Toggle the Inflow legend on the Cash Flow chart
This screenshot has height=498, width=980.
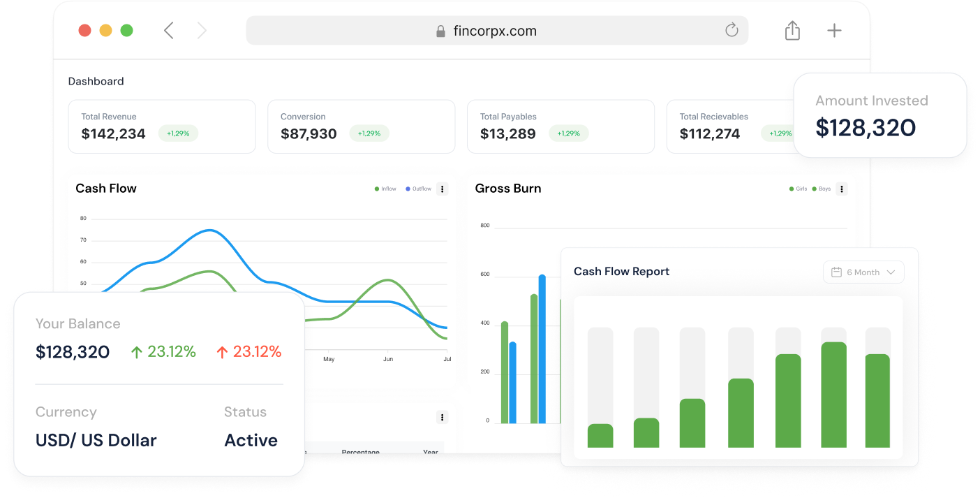point(385,189)
